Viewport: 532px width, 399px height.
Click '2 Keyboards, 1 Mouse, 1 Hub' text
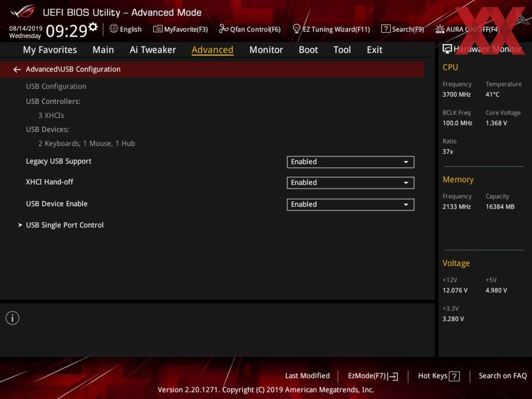point(86,144)
